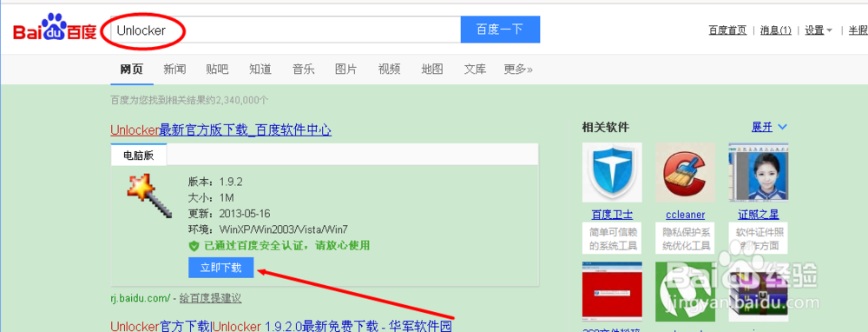Viewport: 868px width, 332px height.
Task: Switch to the 音乐 tab
Action: coord(303,70)
